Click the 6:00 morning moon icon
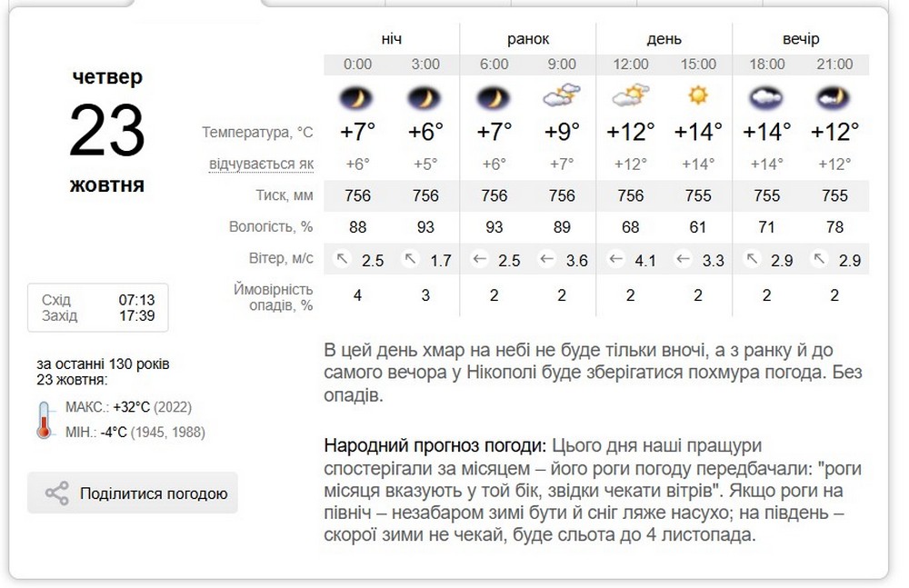909x588 pixels. [494, 95]
